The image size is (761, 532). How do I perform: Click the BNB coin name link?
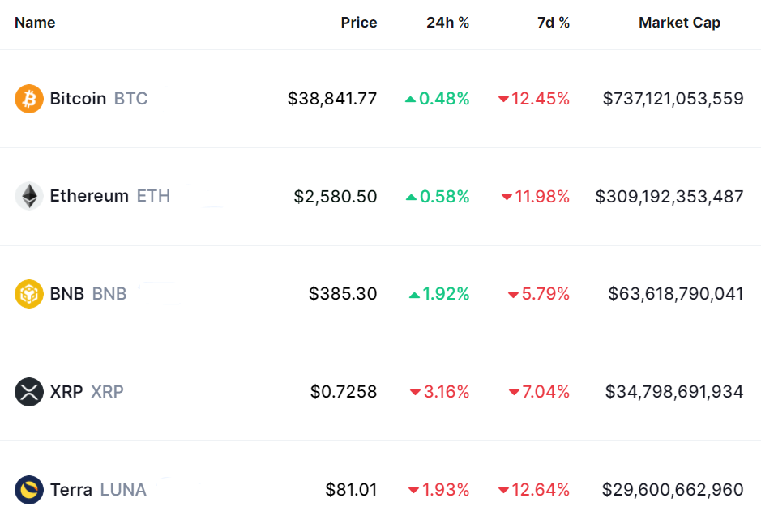(67, 294)
